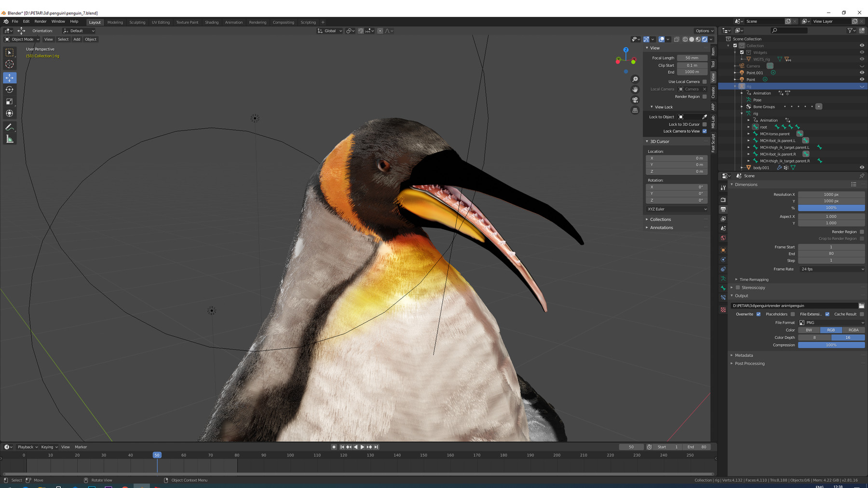Viewport: 868px width, 488px height.
Task: Open the Render Properties tab
Action: point(723,201)
